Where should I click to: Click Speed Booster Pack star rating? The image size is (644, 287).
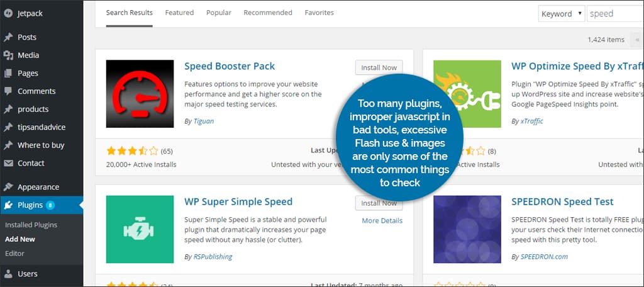point(132,151)
